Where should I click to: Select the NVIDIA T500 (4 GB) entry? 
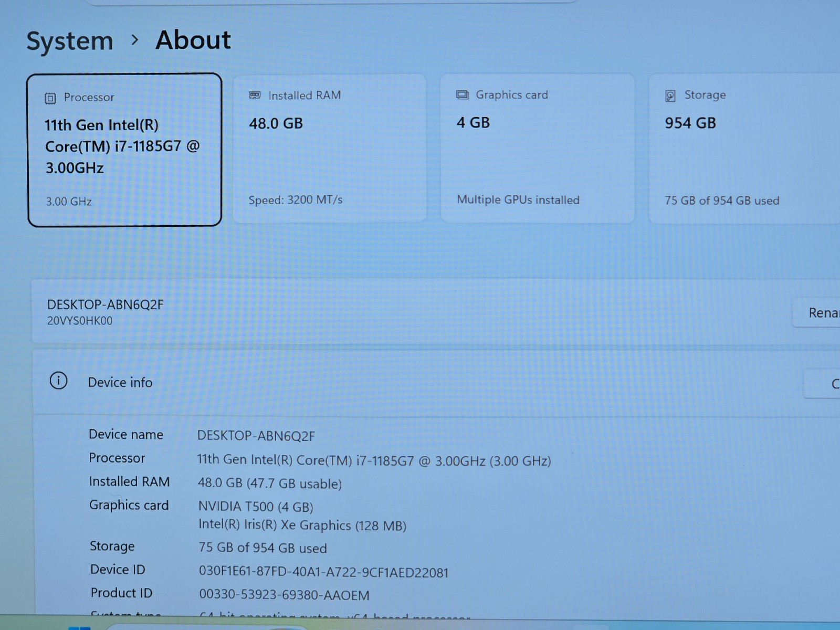(256, 507)
